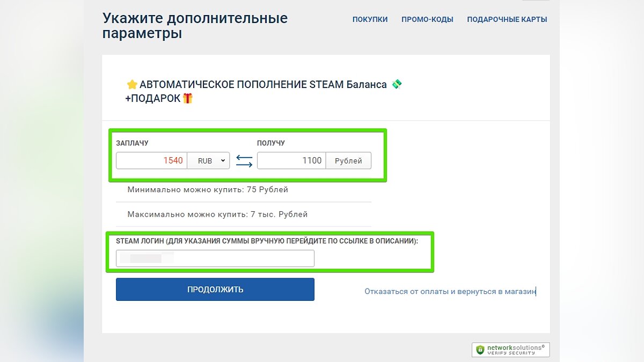Viewport: 644px width, 362px height.
Task: Expand the payment currency combo box
Action: coord(208,160)
